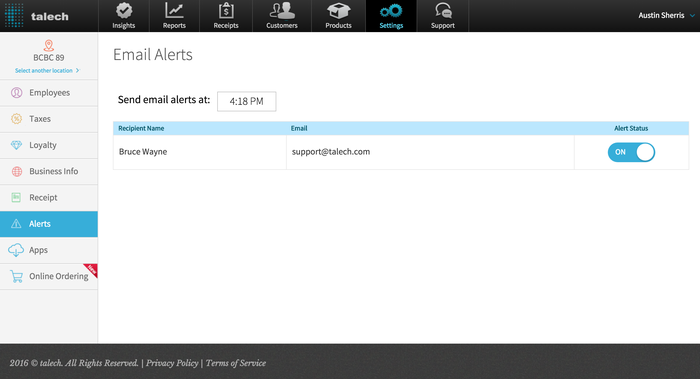Click the location pin icon above BCBC 89
Viewport: 700px width, 379px height.
(x=49, y=46)
